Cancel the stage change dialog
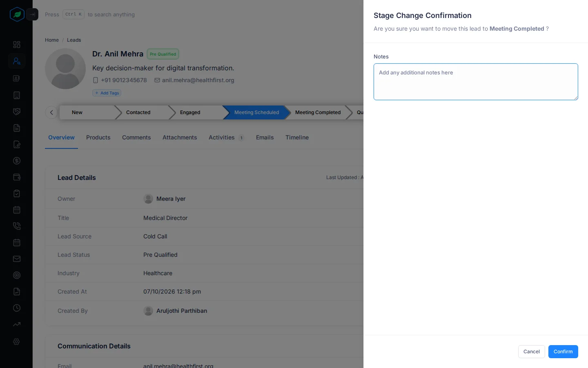 coord(531,352)
